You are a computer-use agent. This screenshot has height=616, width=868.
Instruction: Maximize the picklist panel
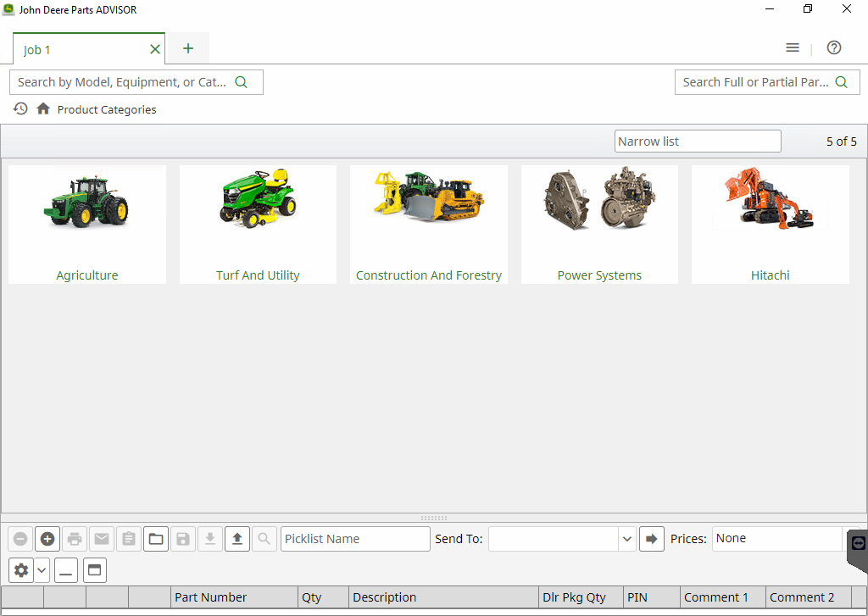pyautogui.click(x=95, y=570)
